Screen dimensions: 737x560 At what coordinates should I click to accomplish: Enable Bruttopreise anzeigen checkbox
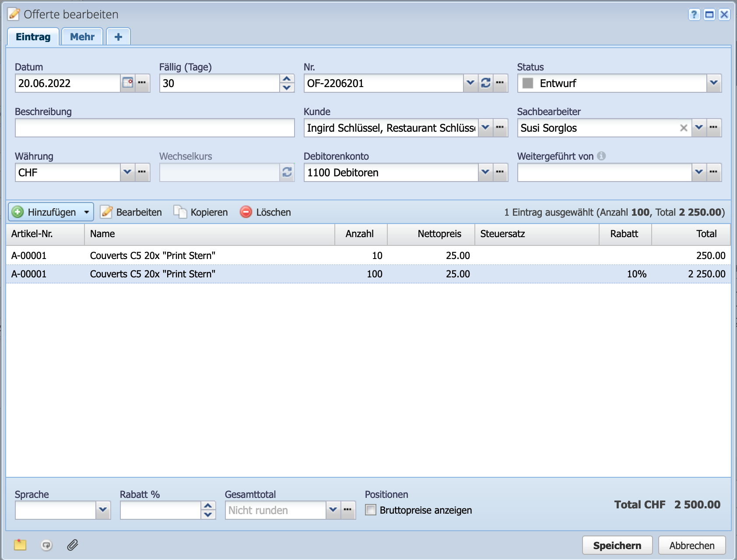(x=371, y=510)
